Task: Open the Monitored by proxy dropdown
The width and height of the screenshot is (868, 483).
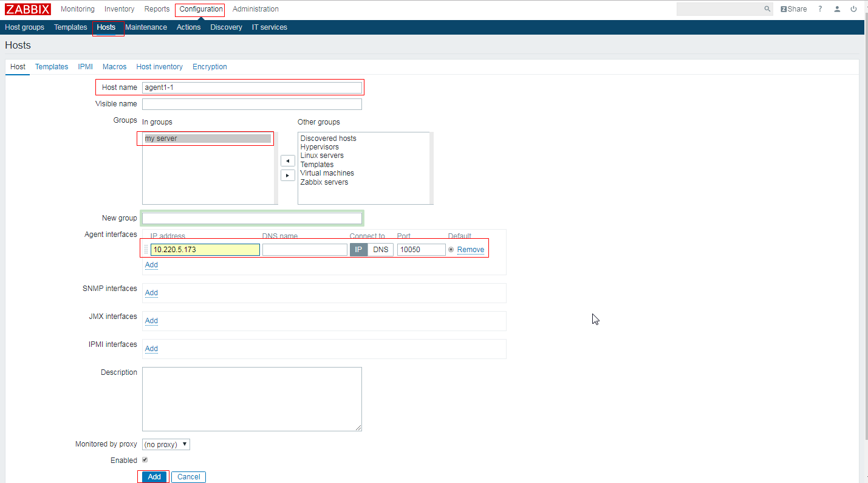Action: pos(166,444)
